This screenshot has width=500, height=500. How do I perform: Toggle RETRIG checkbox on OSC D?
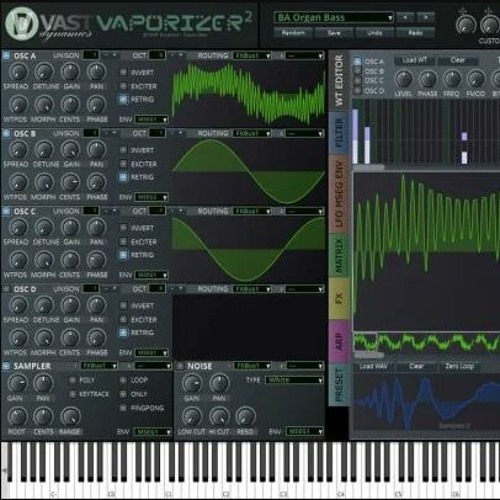pyautogui.click(x=123, y=333)
